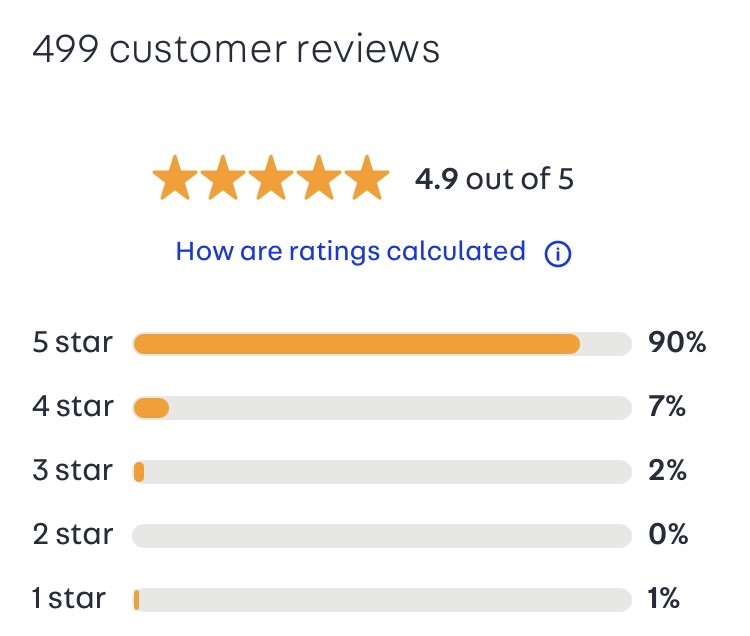Image resolution: width=750 pixels, height=636 pixels.
Task: Click the 4 star rating bar
Action: 382,408
